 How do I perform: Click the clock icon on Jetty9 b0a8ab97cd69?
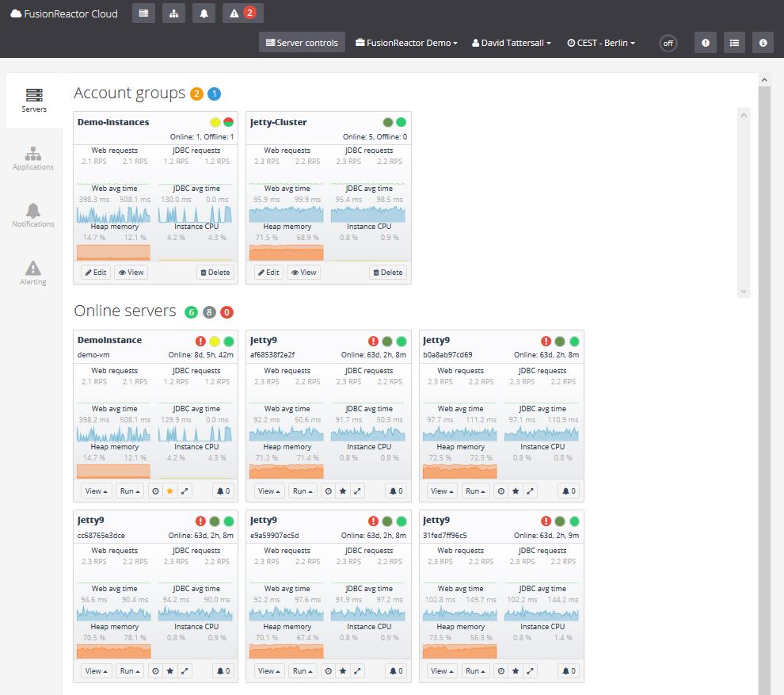click(501, 491)
